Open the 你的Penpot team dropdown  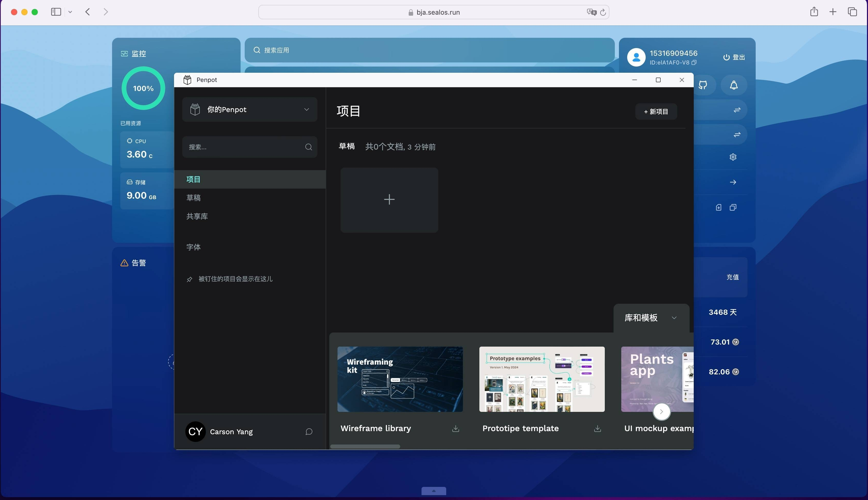click(250, 109)
